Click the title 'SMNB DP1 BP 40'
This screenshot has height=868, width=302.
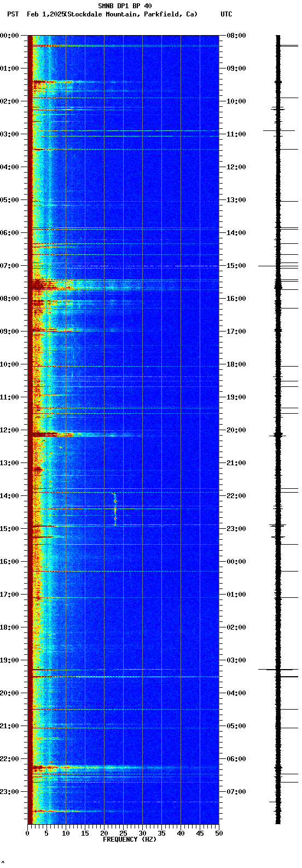point(125,6)
